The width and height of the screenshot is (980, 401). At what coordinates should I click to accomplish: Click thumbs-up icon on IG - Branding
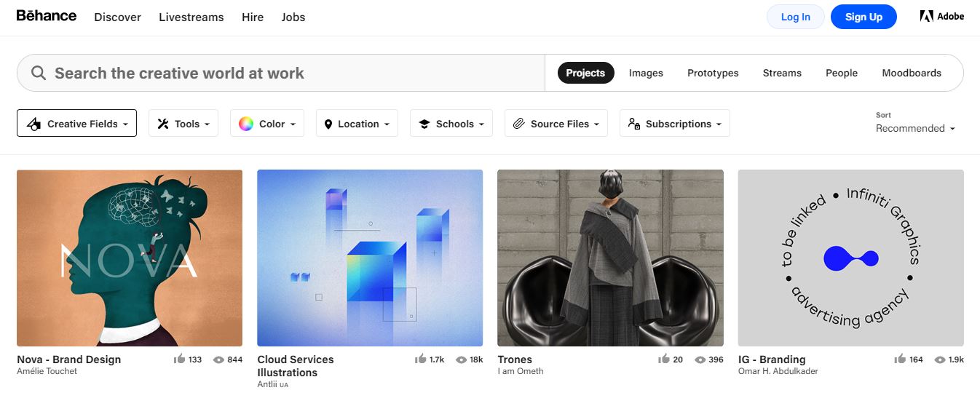(900, 360)
